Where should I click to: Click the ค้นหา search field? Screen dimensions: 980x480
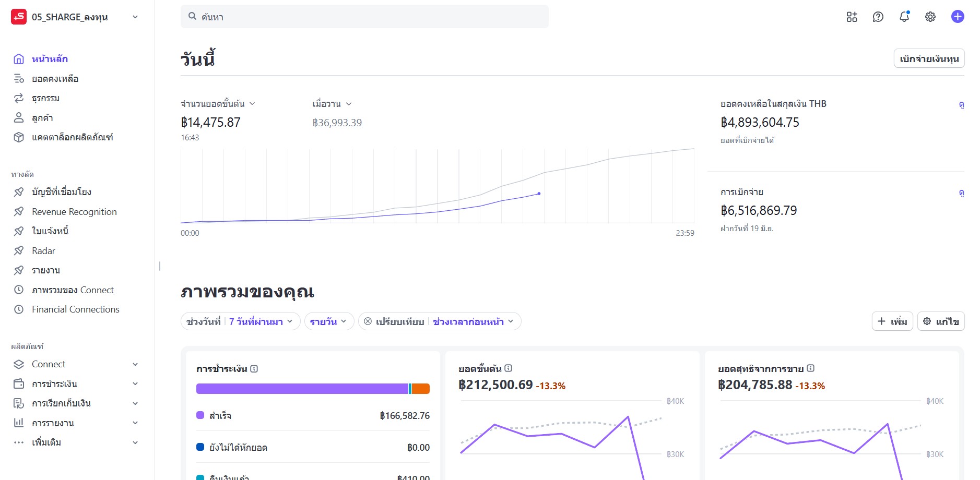coord(364,17)
